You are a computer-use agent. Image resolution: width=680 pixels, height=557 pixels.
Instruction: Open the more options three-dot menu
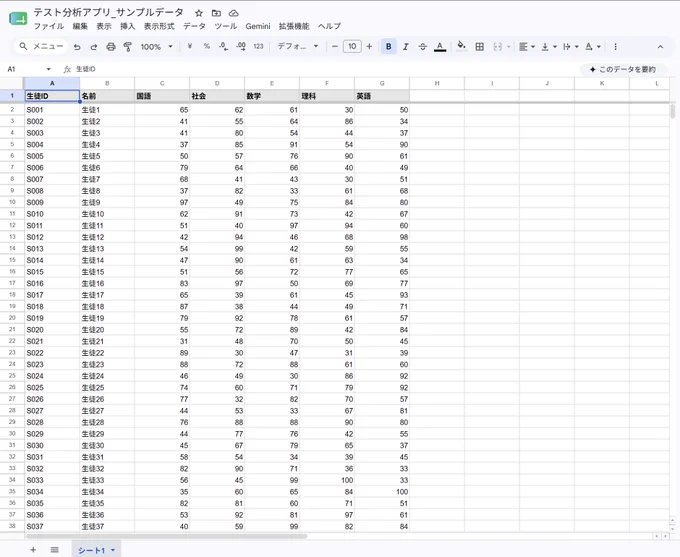point(615,46)
